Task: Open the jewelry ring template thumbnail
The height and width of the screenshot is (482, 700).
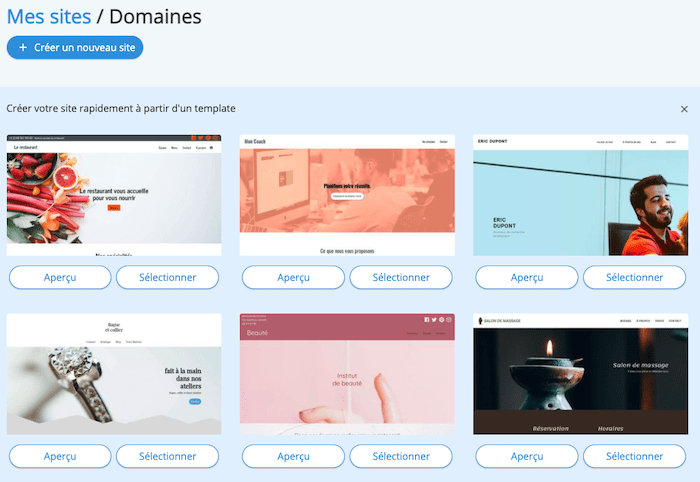Action: 114,374
